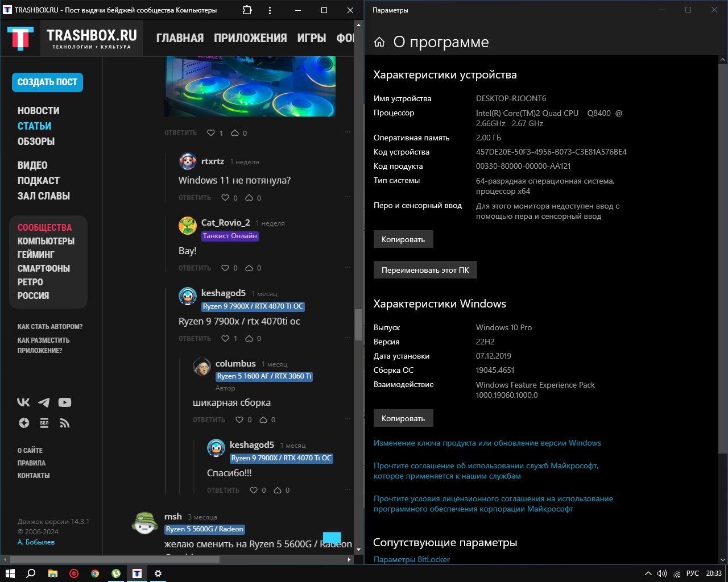Open the ГЕЙМИНГ community
728x582 pixels.
coord(36,255)
